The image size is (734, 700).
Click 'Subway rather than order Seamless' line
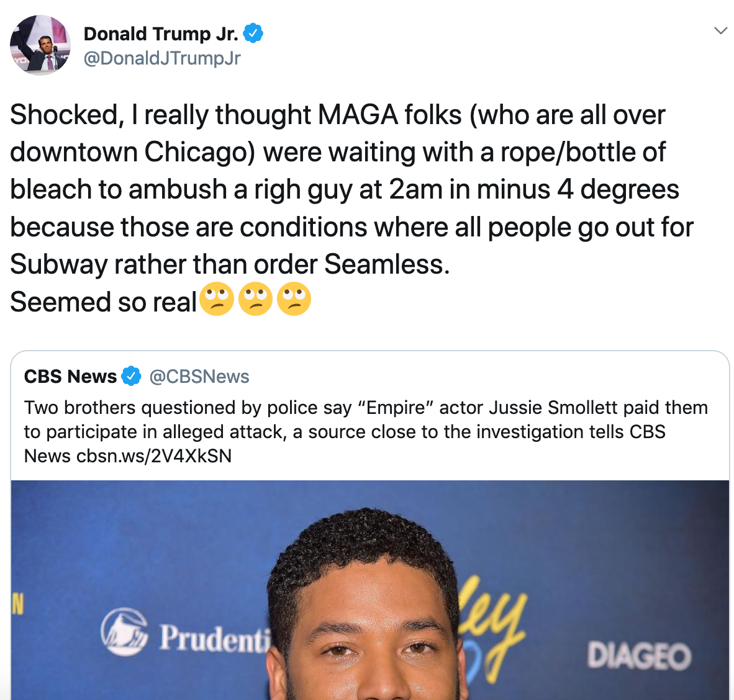click(x=230, y=264)
